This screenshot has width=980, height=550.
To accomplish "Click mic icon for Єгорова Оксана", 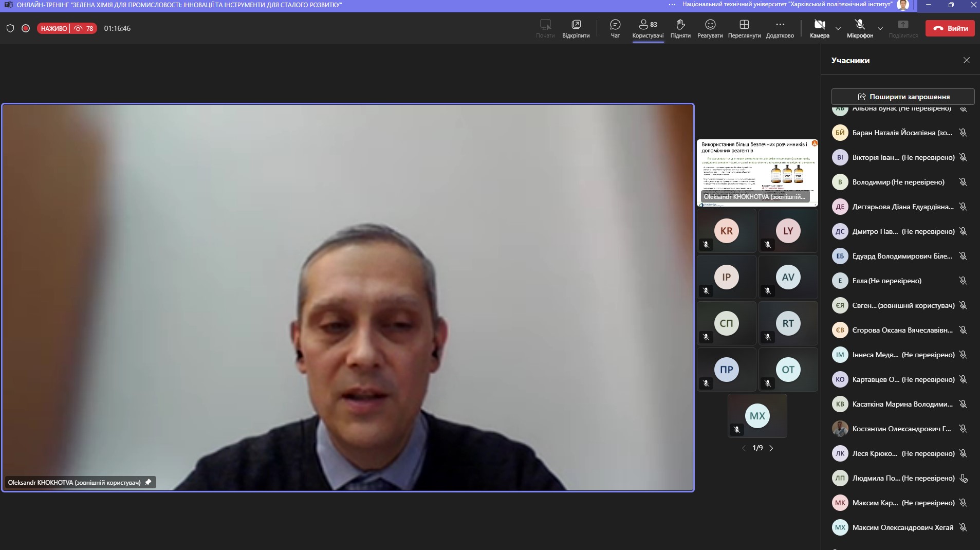I will [x=964, y=330].
